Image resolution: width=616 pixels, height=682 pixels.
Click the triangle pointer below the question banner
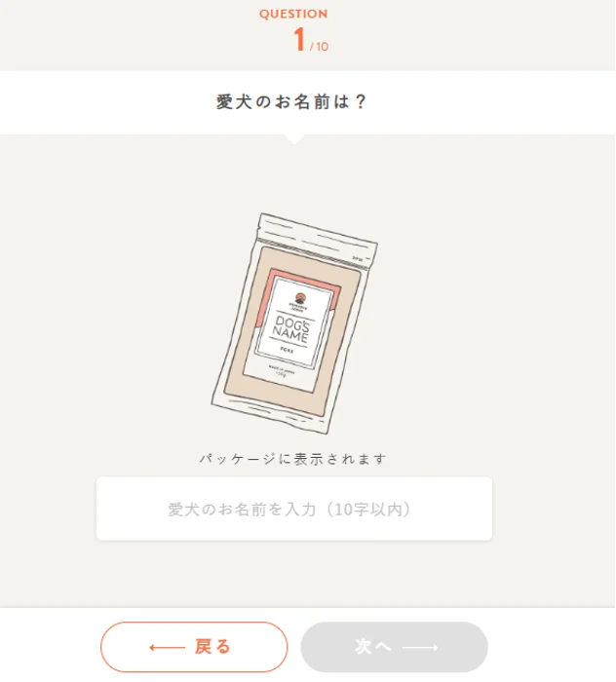click(x=294, y=139)
